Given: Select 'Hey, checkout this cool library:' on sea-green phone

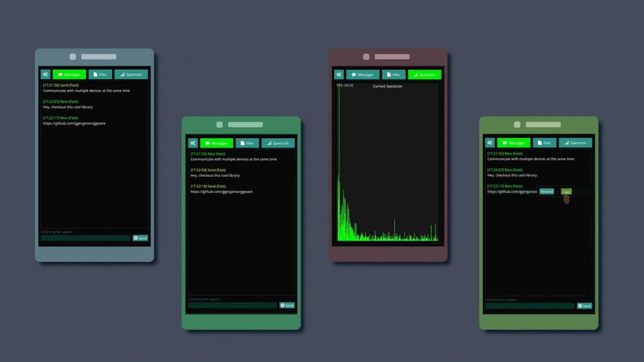Looking at the screenshot, I should (x=215, y=175).
